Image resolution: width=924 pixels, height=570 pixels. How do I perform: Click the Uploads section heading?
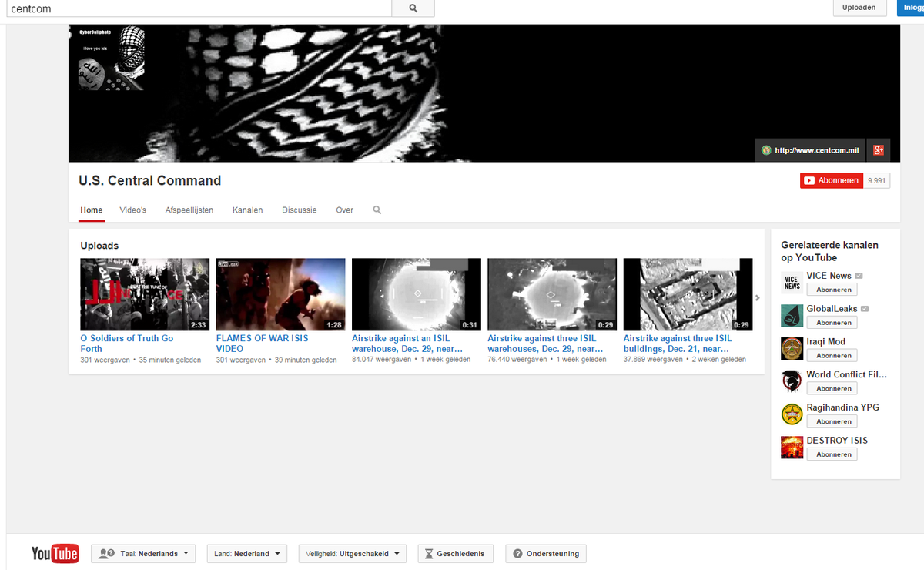coord(99,246)
